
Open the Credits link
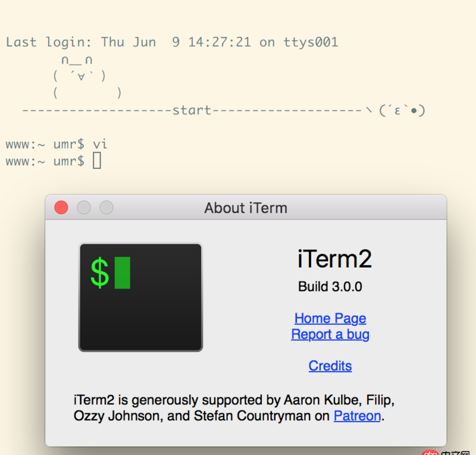[x=330, y=366]
